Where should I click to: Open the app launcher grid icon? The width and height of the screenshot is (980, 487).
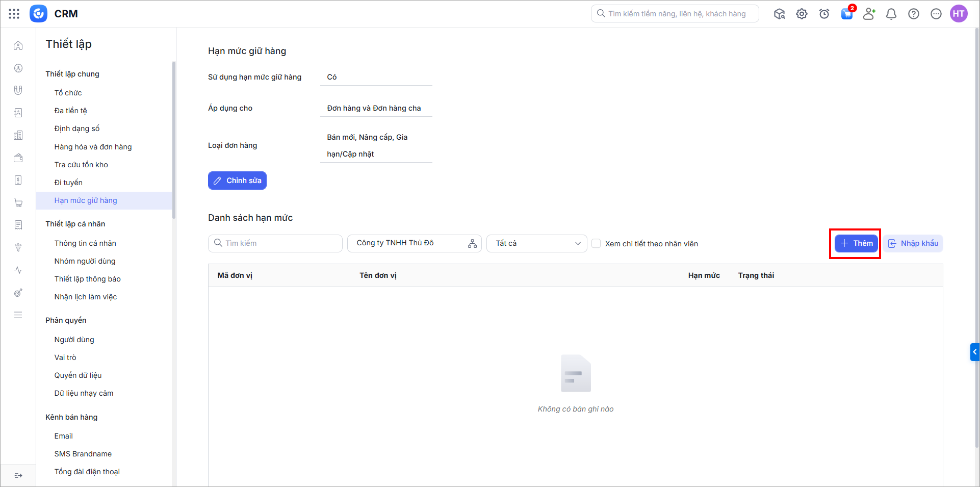point(14,14)
